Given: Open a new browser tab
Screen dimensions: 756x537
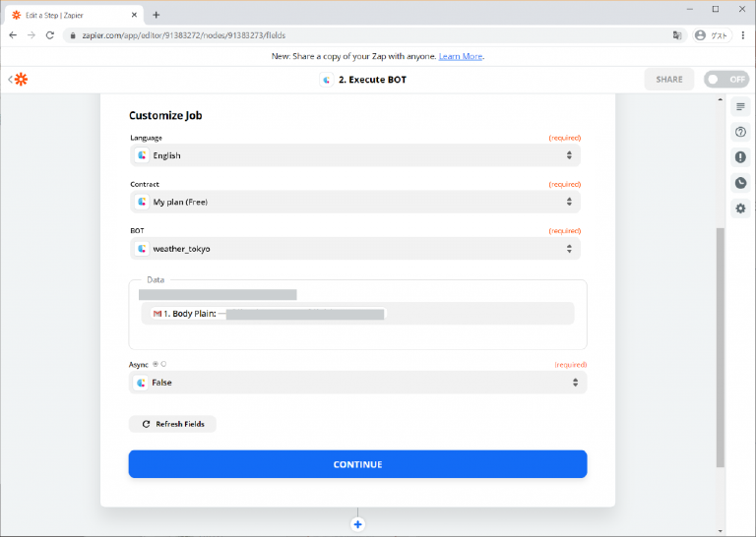Looking at the screenshot, I should tap(157, 15).
